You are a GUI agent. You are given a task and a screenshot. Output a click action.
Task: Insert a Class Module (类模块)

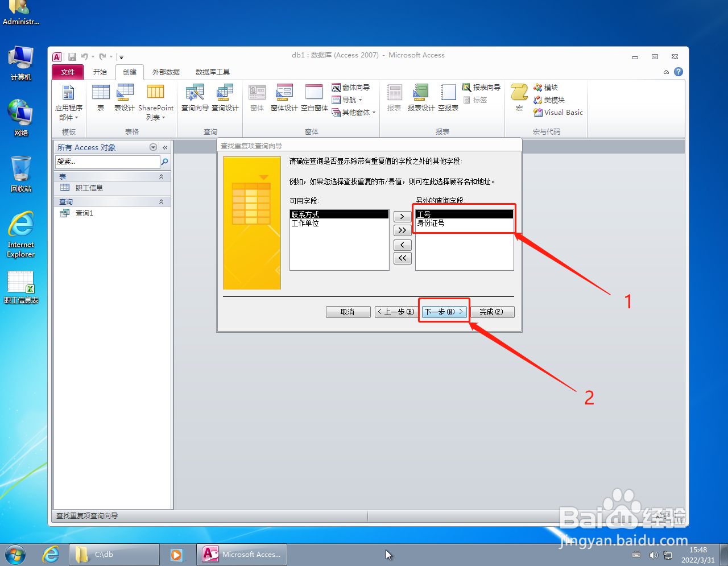549,100
